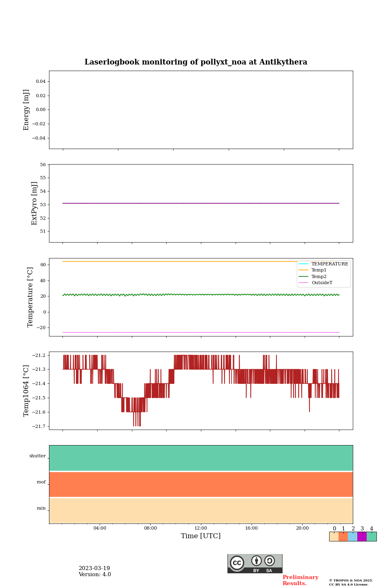Click the beige rain status band
The height and width of the screenshot is (588, 392).
pos(201,510)
